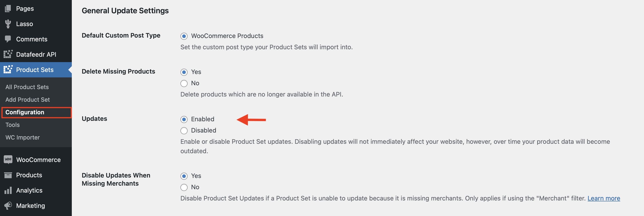This screenshot has width=644, height=216.
Task: Open the Tools submenu item
Action: point(13,125)
